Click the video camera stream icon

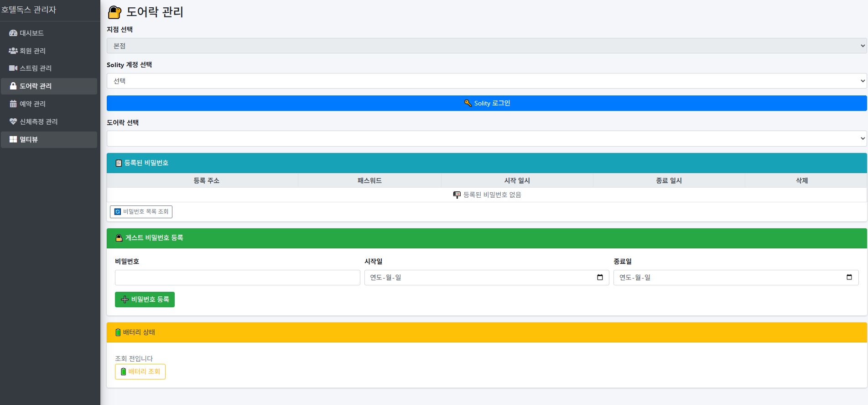tap(13, 68)
